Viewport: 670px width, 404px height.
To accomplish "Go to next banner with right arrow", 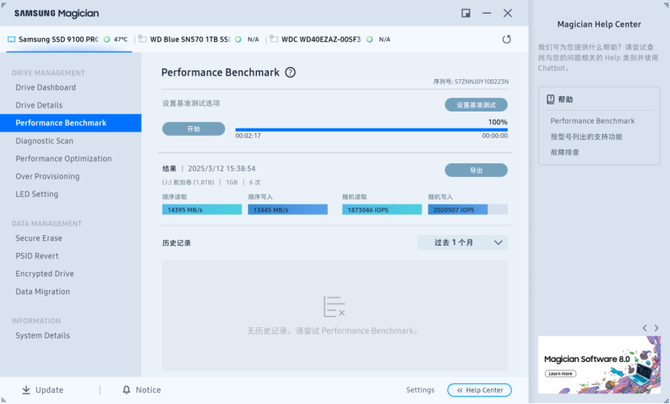I will point(657,328).
